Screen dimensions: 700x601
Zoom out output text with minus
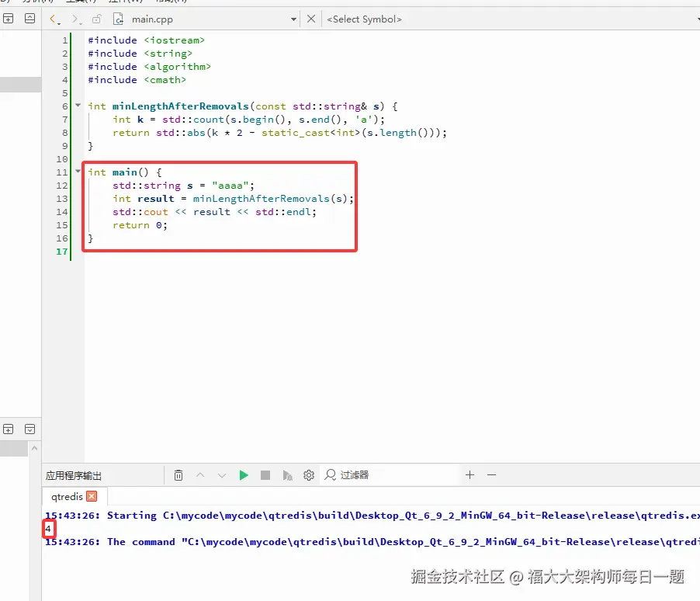(491, 475)
